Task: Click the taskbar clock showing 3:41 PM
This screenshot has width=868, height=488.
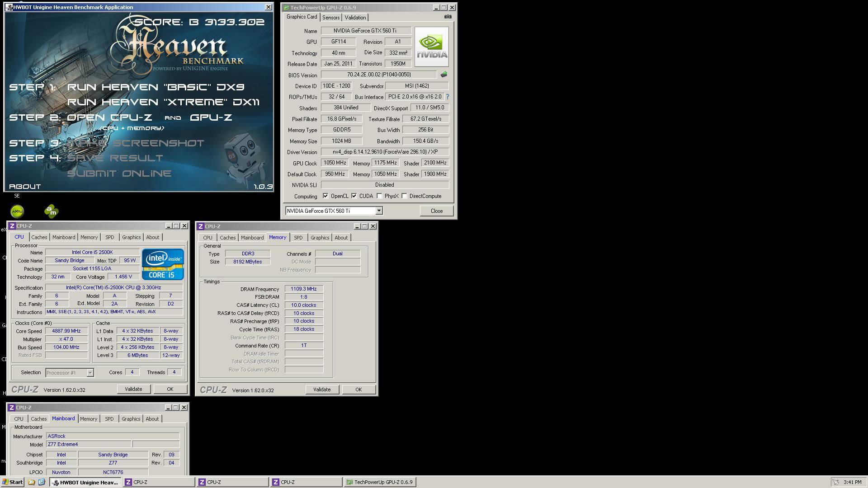Action: pyautogui.click(x=852, y=482)
